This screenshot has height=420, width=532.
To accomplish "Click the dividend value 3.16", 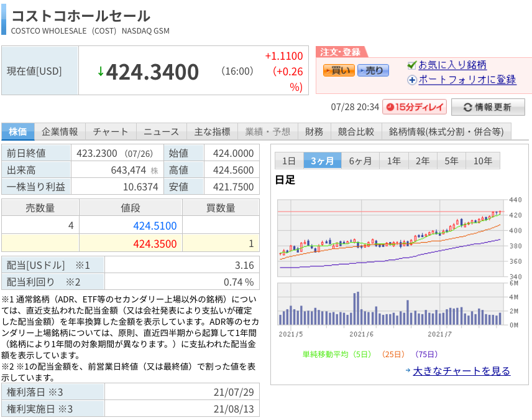I will [244, 265].
